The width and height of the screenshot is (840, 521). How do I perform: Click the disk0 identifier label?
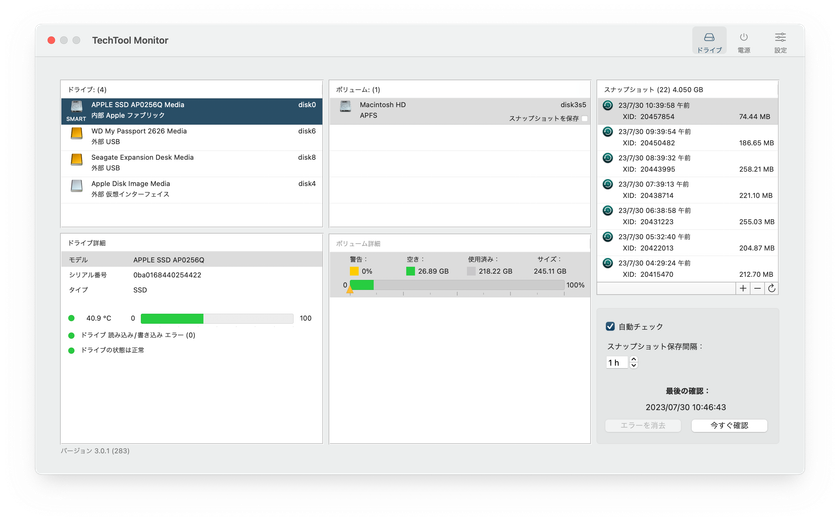tap(307, 105)
